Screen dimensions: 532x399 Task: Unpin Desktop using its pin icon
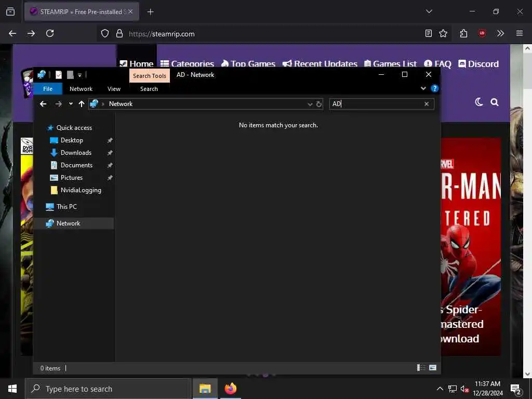pyautogui.click(x=110, y=140)
